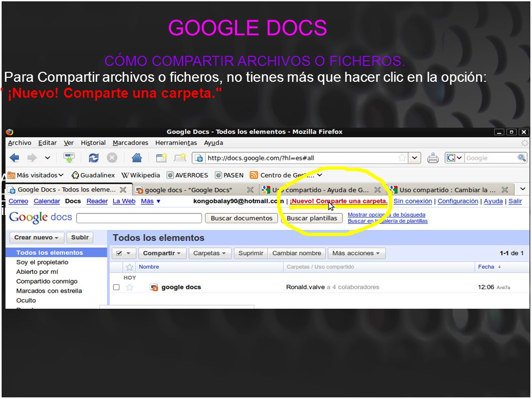This screenshot has height=399, width=532.
Task: Click the Firefox back arrow button
Action: [14, 158]
